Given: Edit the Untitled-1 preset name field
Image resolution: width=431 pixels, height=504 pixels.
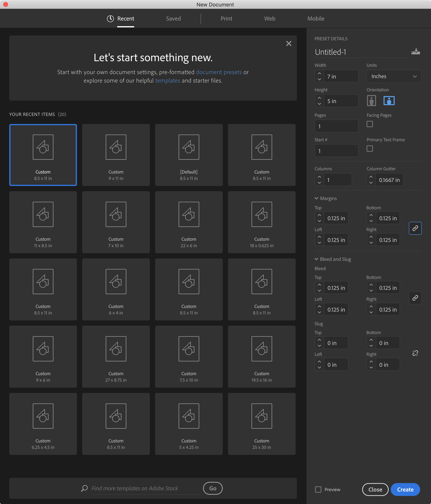Looking at the screenshot, I should (x=361, y=52).
